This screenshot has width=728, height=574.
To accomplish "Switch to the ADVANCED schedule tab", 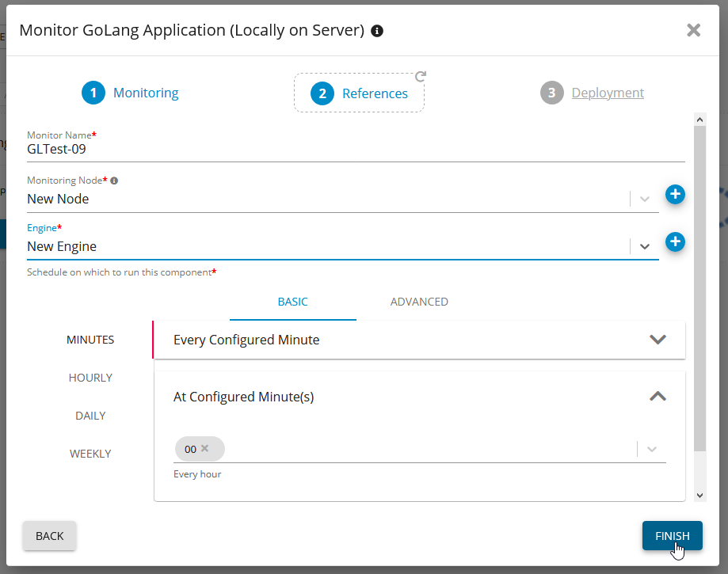I will (x=419, y=302).
